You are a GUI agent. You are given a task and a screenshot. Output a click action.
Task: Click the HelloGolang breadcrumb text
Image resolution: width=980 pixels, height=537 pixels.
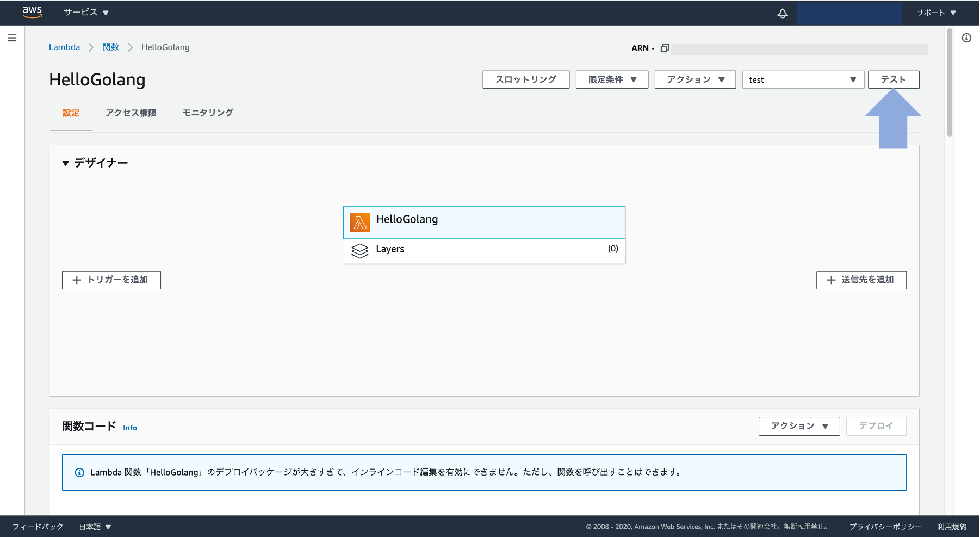click(x=165, y=47)
